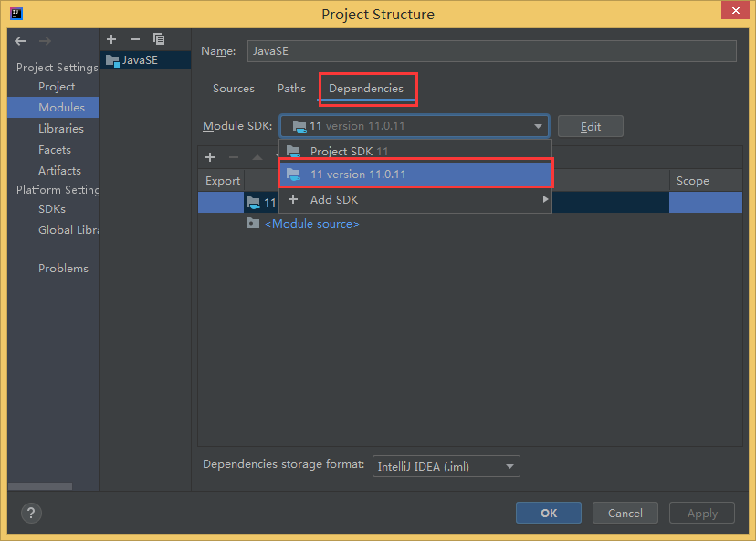Viewport: 756px width, 541px height.
Task: Choose Project SDK 11 option
Action: click(415, 151)
